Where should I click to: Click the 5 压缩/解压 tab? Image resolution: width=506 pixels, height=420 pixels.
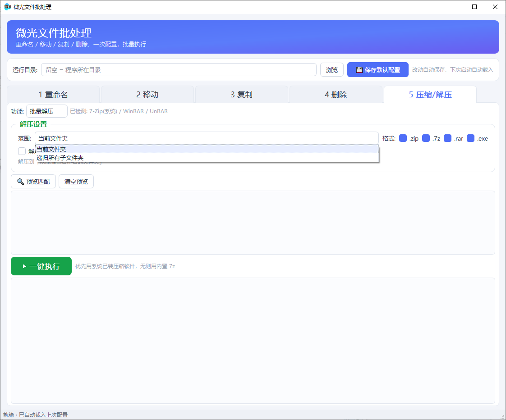[430, 95]
